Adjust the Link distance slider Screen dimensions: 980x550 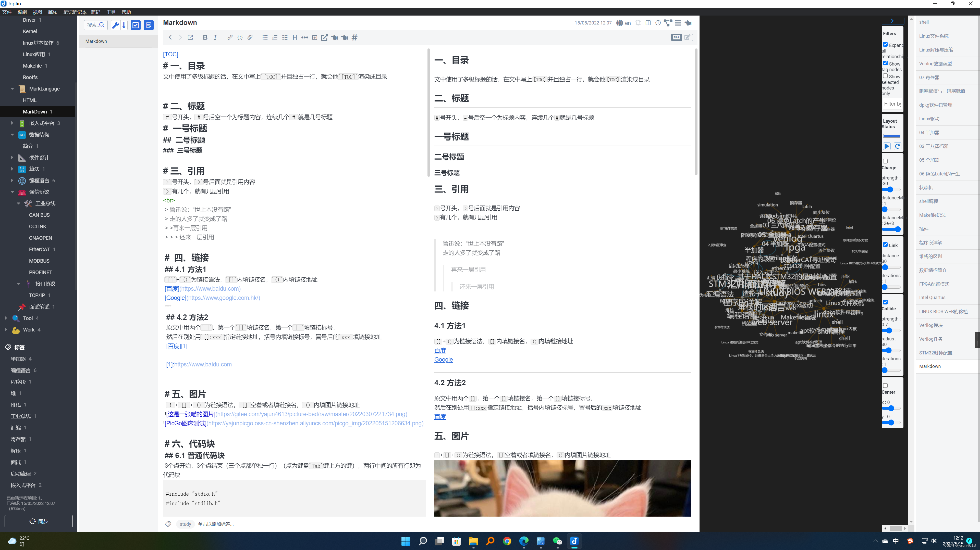[891, 267]
